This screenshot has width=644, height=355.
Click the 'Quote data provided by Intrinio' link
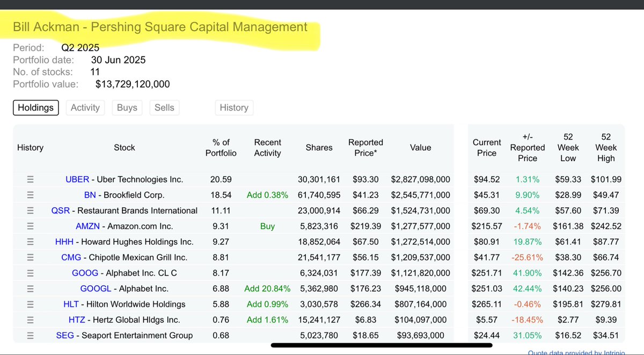(577, 352)
